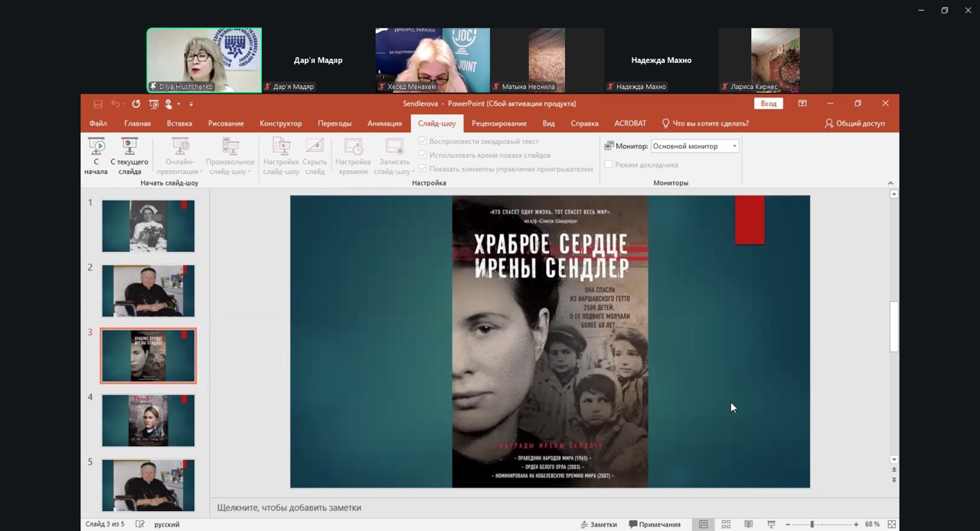Screen dimensions: 980x531
Task: Switch to reading view in status bar
Action: pyautogui.click(x=748, y=524)
